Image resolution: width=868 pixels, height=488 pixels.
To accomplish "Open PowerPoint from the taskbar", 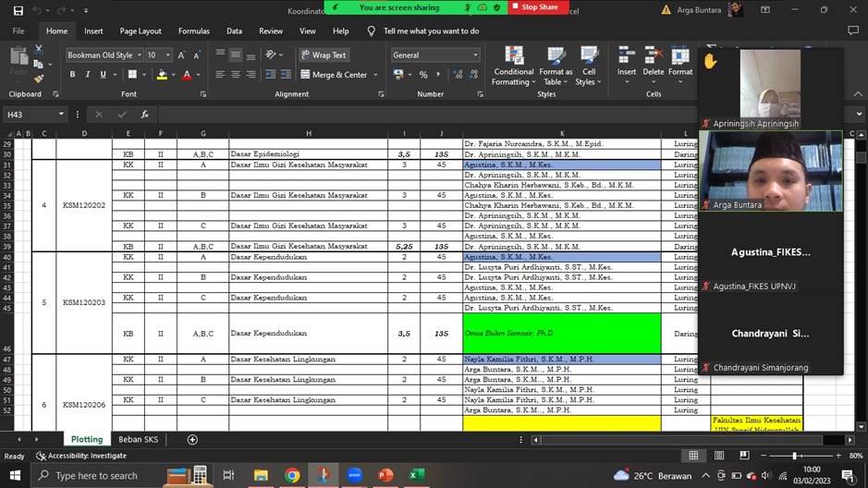I will pos(385,476).
